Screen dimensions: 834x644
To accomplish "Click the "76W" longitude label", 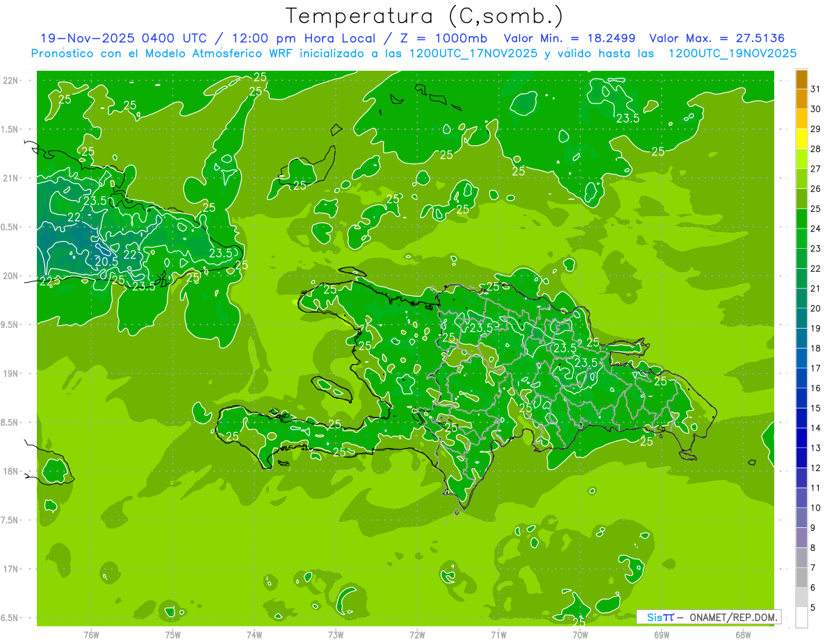I will pos(91,634).
